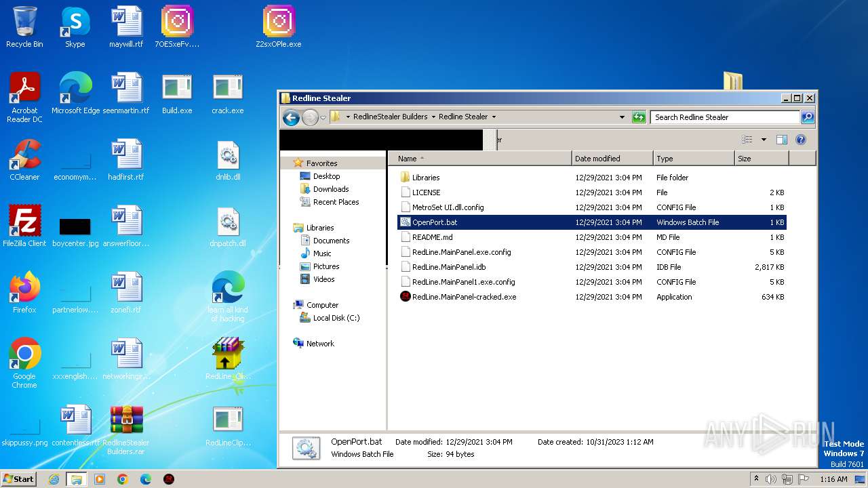Open CCleaner desktop shortcut
The height and width of the screenshot is (488, 868).
coord(24,160)
